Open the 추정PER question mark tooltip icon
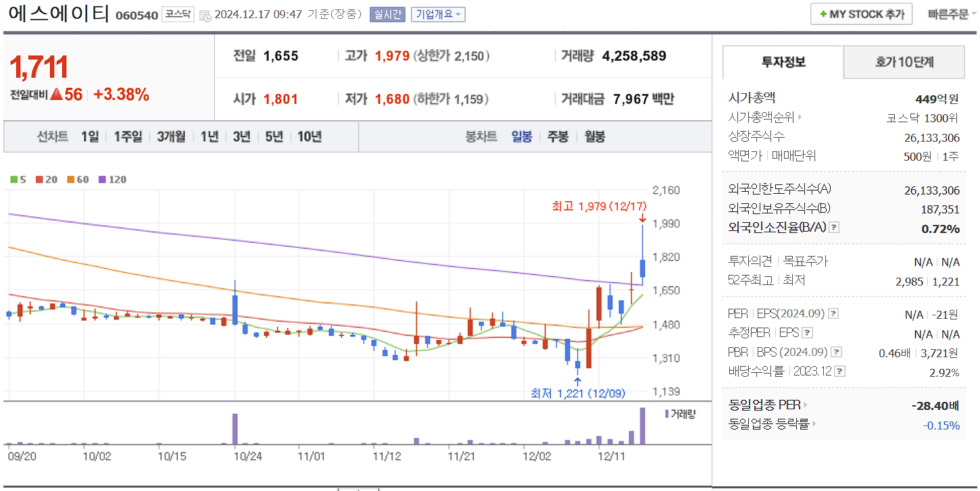Viewport: 980px width, 491px height. tap(806, 334)
